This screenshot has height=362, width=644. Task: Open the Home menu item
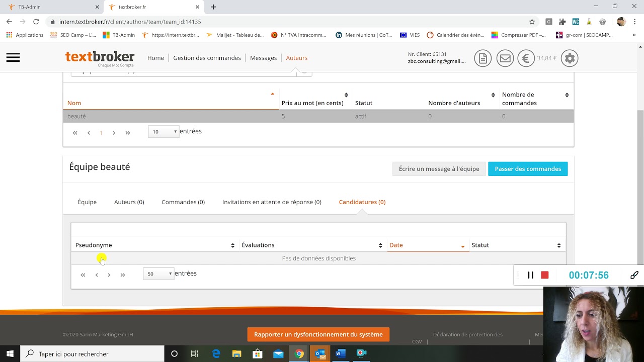155,58
